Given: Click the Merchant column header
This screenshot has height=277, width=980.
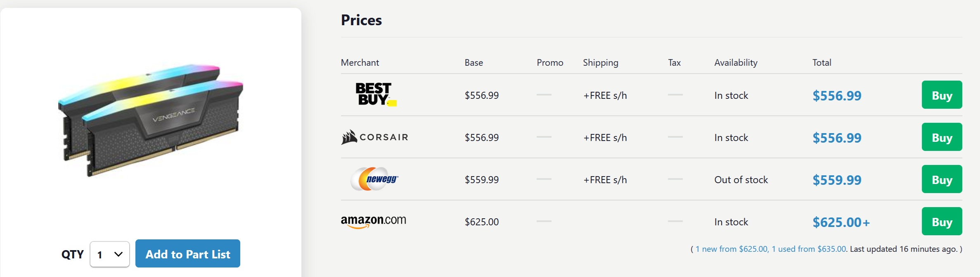Looking at the screenshot, I should pos(360,62).
